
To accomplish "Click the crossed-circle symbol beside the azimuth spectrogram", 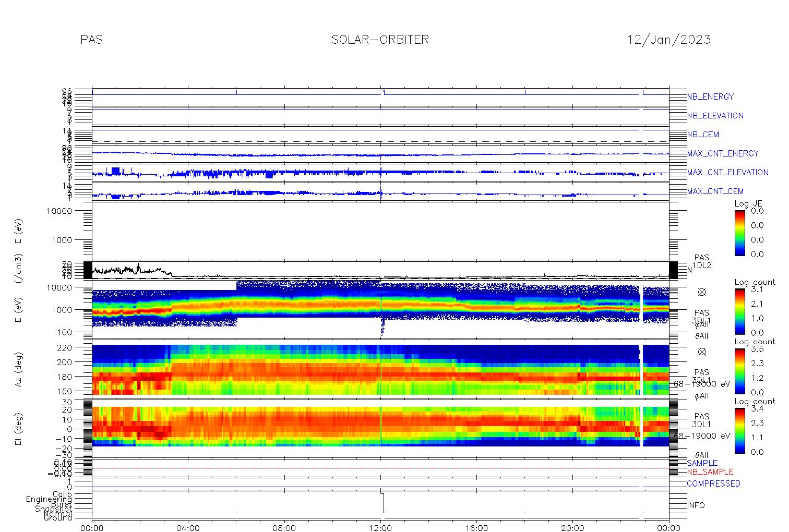I will pos(702,352).
